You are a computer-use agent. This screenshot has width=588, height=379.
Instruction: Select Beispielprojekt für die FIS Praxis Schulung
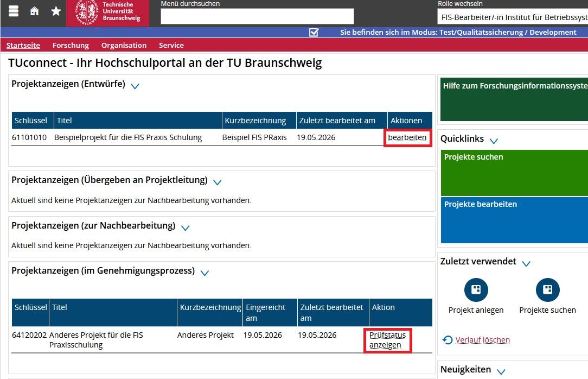[x=128, y=138]
